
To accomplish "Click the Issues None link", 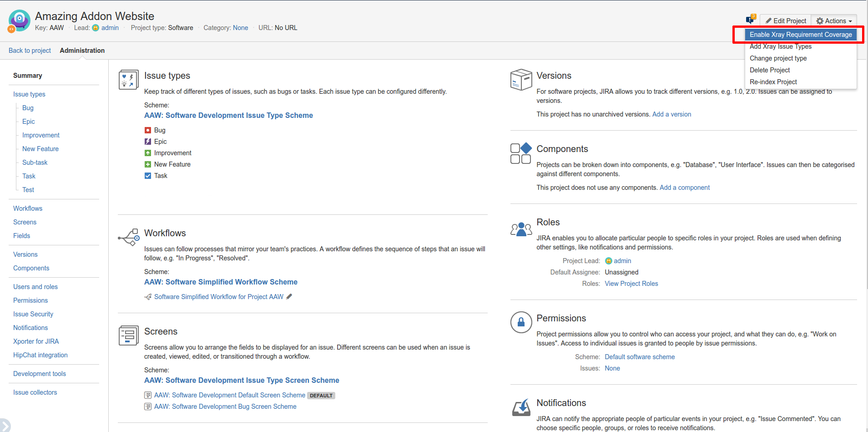I will [x=612, y=368].
